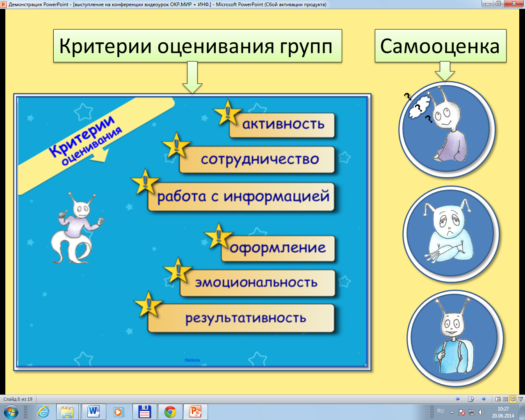
Task: Select the Reading view button
Action: coord(513,399)
